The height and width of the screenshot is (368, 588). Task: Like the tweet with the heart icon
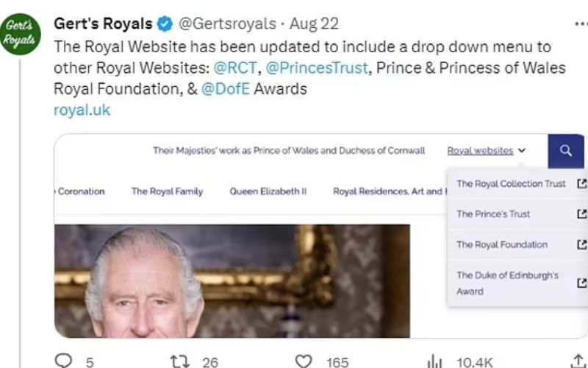303,361
